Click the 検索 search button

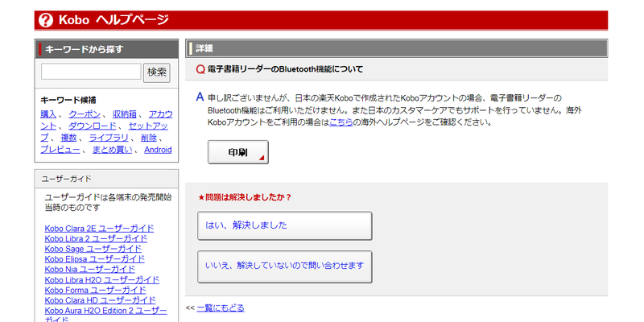coord(157,72)
